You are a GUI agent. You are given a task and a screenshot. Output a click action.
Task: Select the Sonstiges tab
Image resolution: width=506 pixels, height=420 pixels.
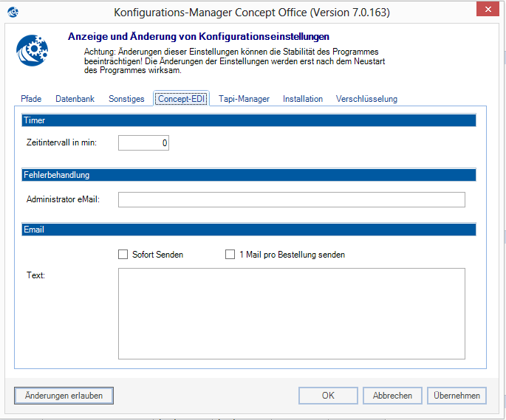pyautogui.click(x=126, y=99)
